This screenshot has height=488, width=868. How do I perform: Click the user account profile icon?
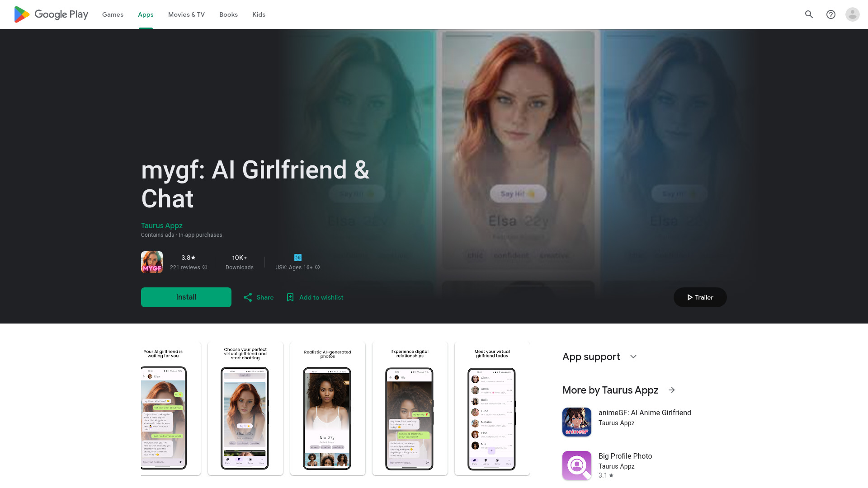pyautogui.click(x=852, y=14)
